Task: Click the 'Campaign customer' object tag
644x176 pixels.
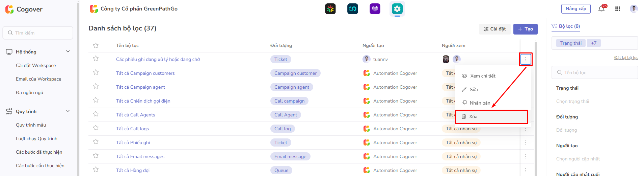Action: pos(295,73)
